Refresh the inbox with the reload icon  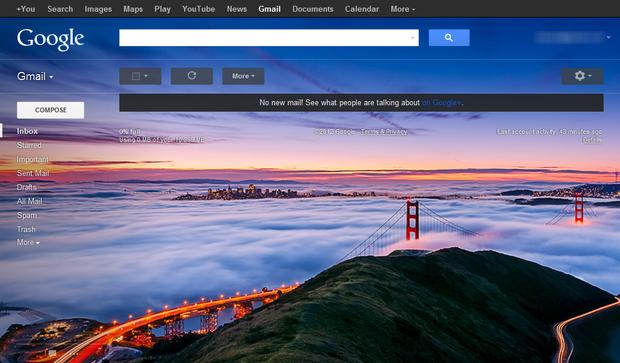[x=192, y=76]
